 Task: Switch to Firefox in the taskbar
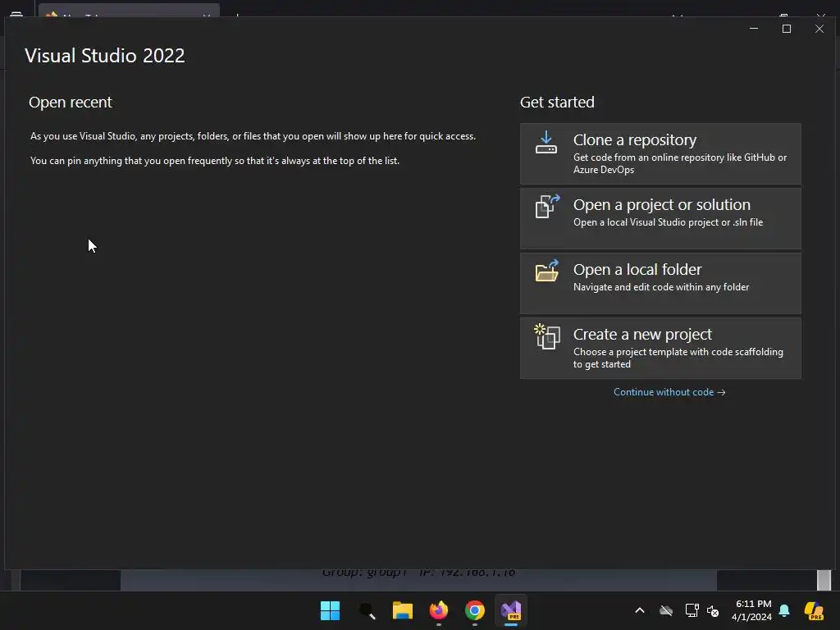coord(439,610)
